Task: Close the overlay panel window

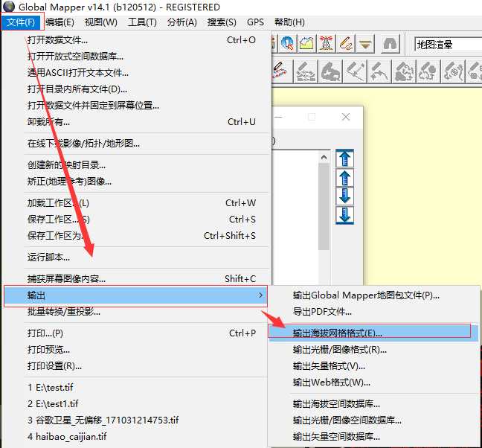Action: [x=346, y=117]
